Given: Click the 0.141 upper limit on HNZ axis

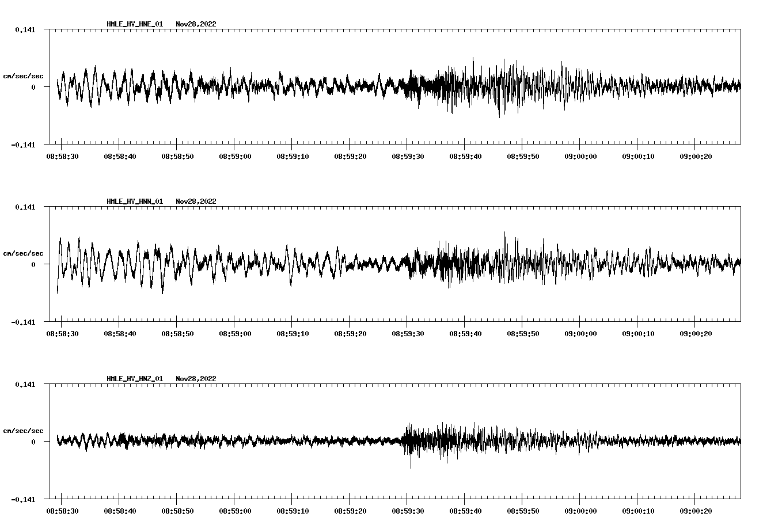Looking at the screenshot, I should (25, 384).
